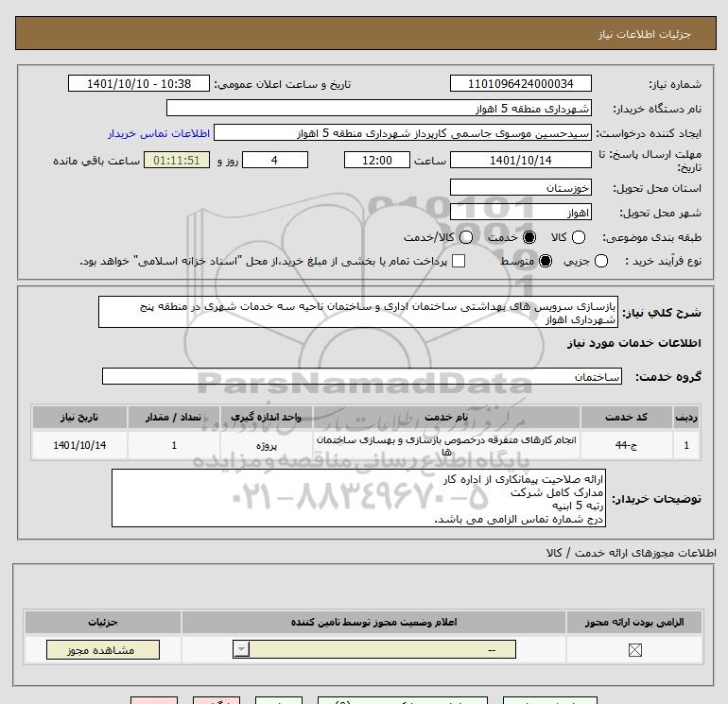Viewport: 728px width, 704px height.
Task: Click the buyer notes text area
Action: pyautogui.click(x=358, y=498)
